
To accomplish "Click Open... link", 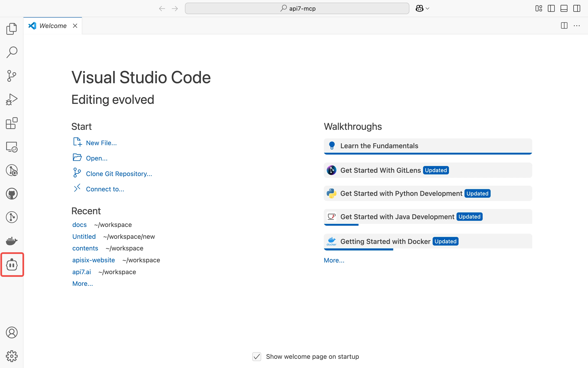I will coord(97,158).
